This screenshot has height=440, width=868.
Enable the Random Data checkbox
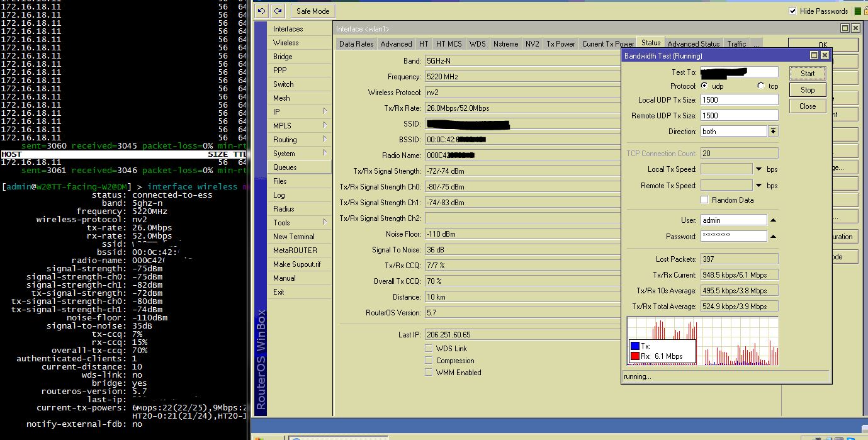click(703, 200)
